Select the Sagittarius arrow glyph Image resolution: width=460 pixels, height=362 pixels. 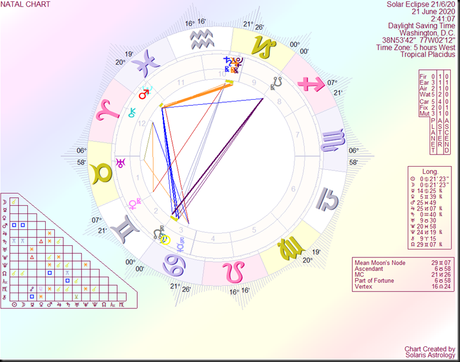click(311, 84)
